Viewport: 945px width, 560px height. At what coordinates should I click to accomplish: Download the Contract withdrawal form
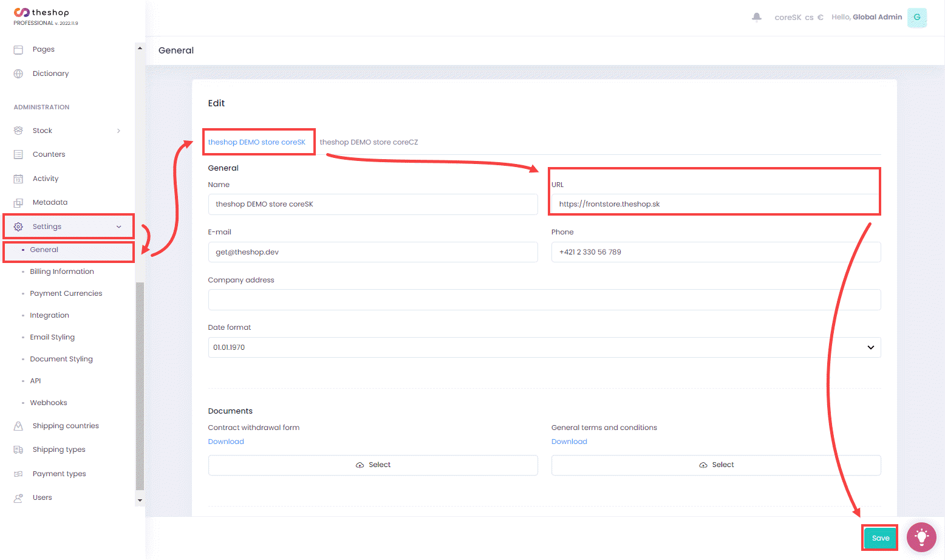coord(226,442)
